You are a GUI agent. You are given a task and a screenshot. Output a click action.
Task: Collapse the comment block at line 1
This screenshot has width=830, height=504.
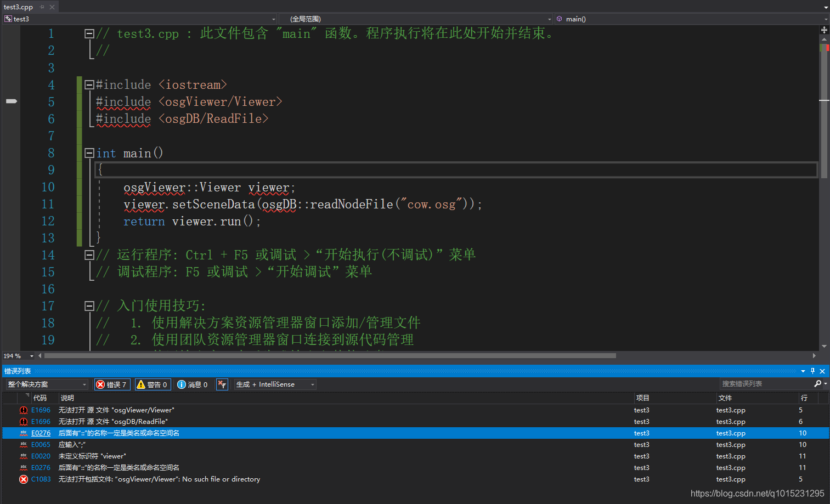coord(89,33)
